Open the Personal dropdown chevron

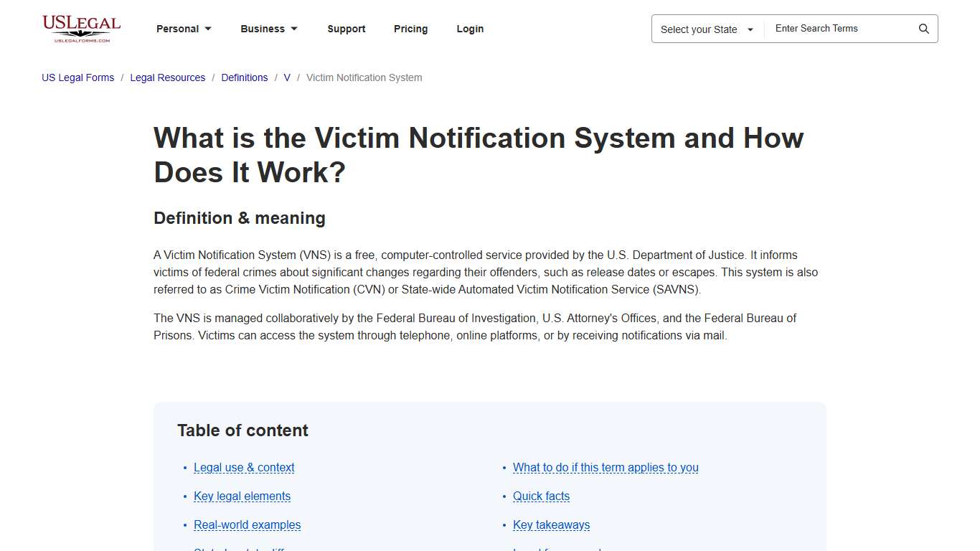[208, 29]
